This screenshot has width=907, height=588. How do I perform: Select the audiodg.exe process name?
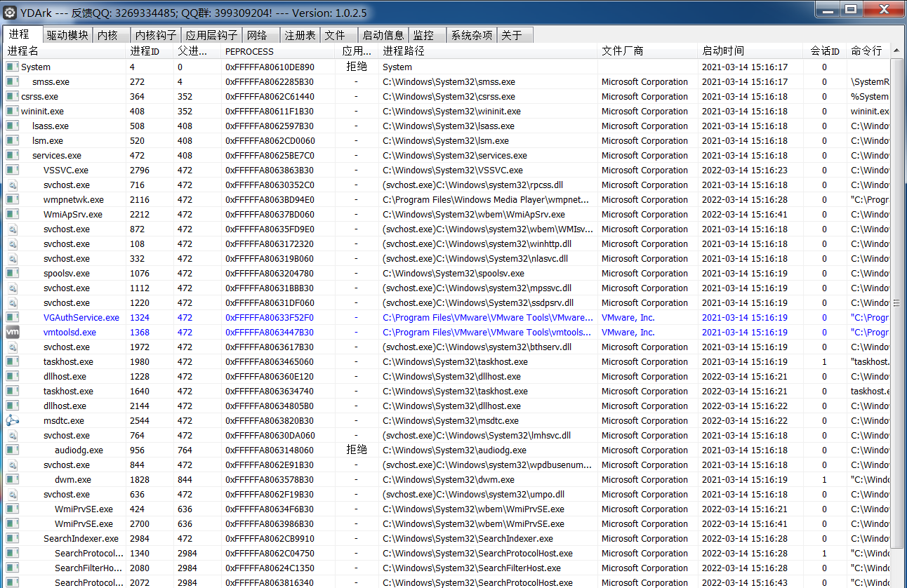(79, 450)
